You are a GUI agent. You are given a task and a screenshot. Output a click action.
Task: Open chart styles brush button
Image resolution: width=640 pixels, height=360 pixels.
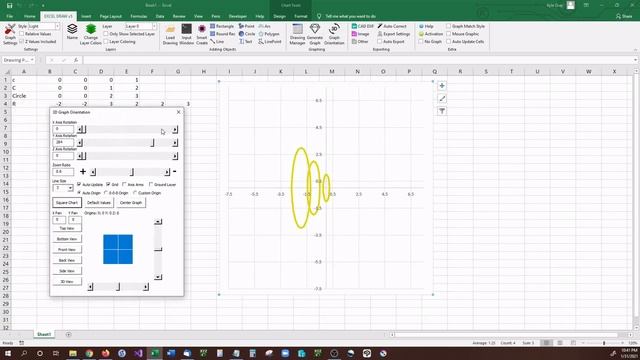click(x=442, y=98)
